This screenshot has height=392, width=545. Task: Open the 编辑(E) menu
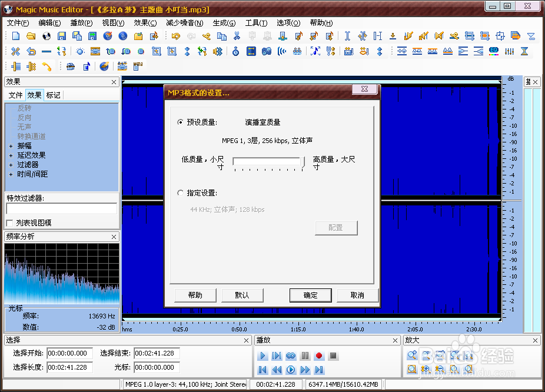pyautogui.click(x=49, y=23)
